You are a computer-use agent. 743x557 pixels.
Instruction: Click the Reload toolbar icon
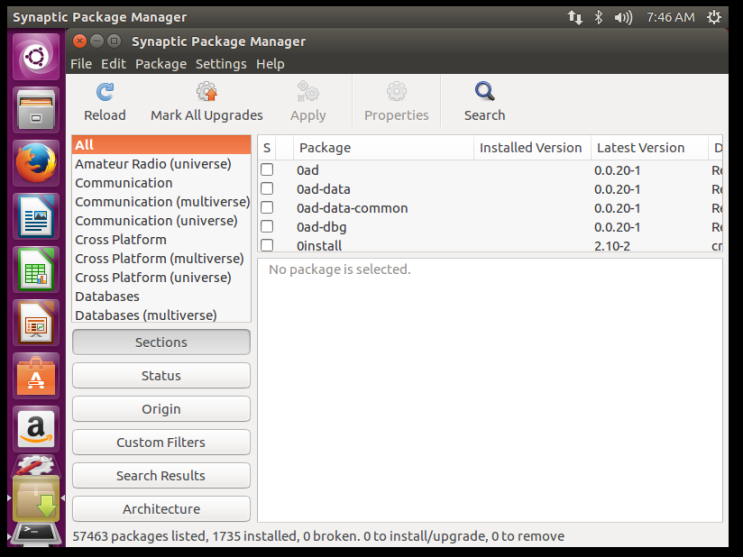104,102
